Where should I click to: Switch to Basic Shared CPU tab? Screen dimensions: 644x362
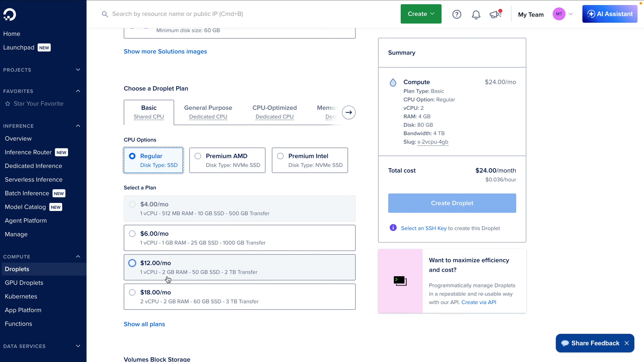(x=149, y=112)
